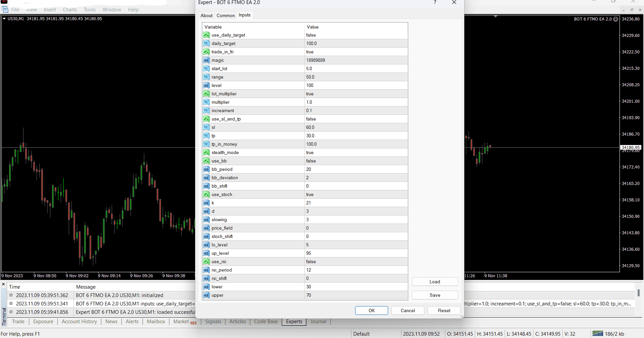Select the start_lot value 5.0
This screenshot has height=338, width=644.
[356, 68]
